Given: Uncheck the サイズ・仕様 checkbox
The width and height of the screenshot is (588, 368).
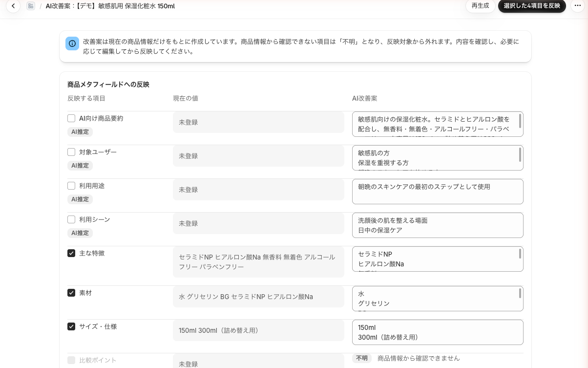Looking at the screenshot, I should [71, 326].
